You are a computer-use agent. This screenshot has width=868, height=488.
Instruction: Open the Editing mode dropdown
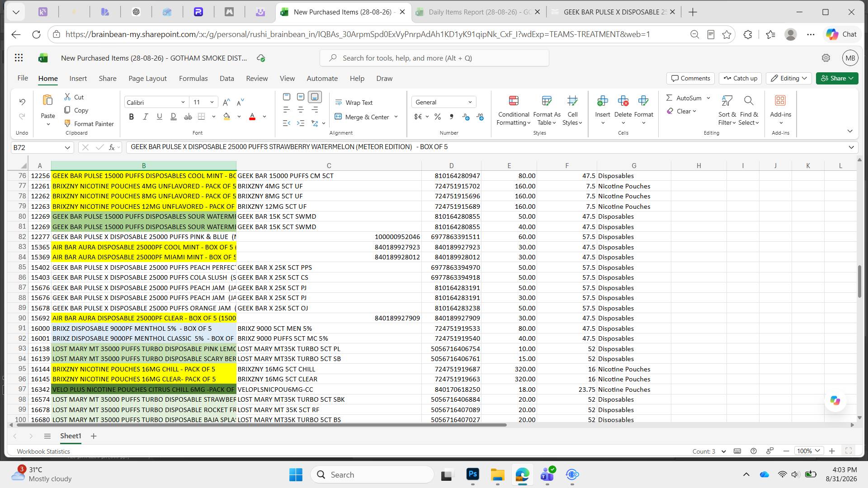pyautogui.click(x=789, y=78)
